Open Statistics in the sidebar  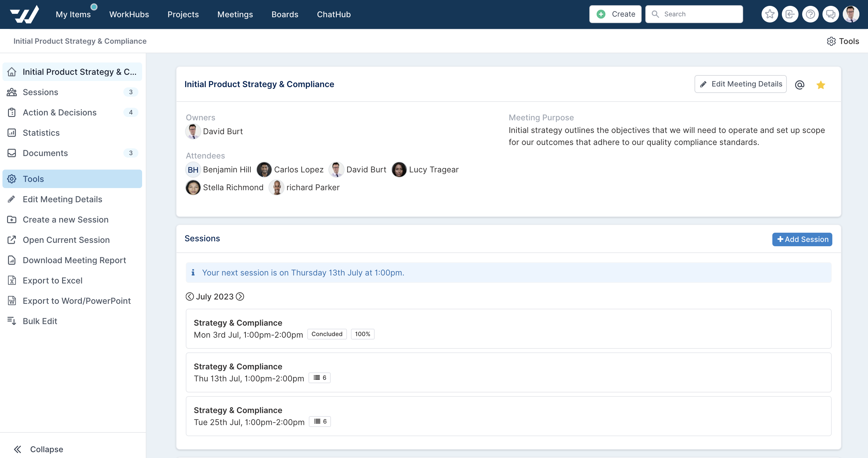pyautogui.click(x=72, y=133)
